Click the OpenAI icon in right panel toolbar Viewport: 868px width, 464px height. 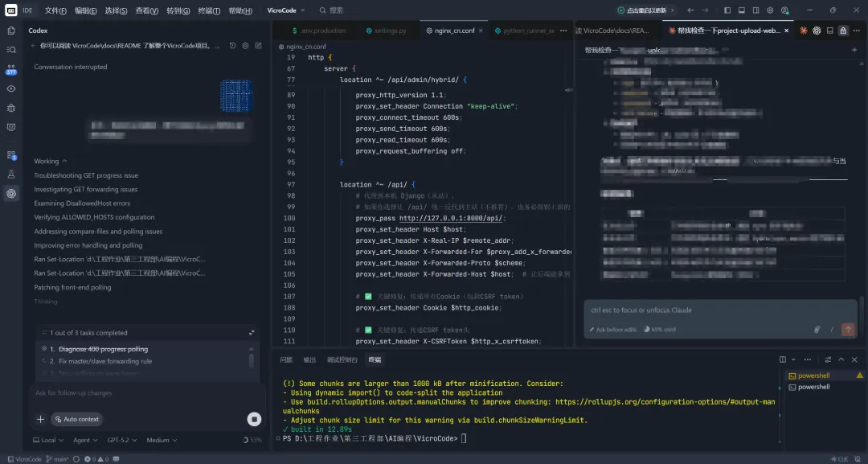point(817,31)
